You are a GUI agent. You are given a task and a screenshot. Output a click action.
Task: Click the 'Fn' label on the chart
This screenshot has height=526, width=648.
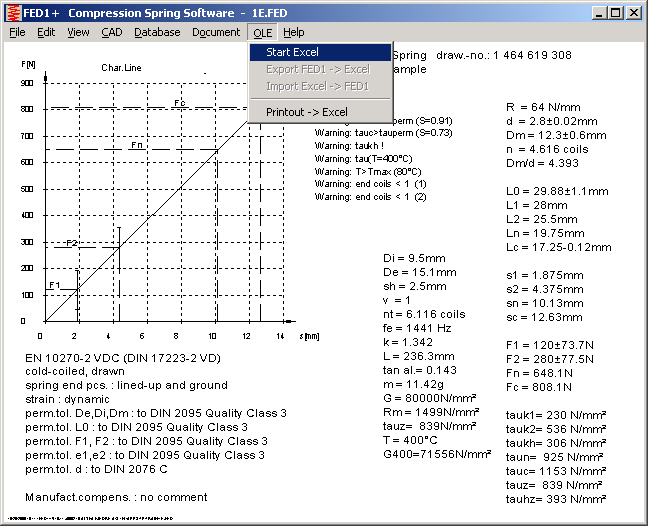click(x=137, y=145)
